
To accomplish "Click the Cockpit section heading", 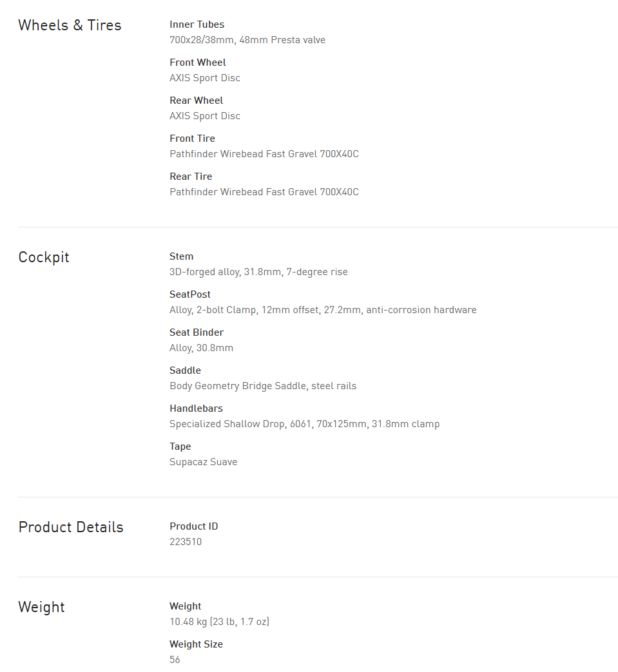I will [44, 258].
